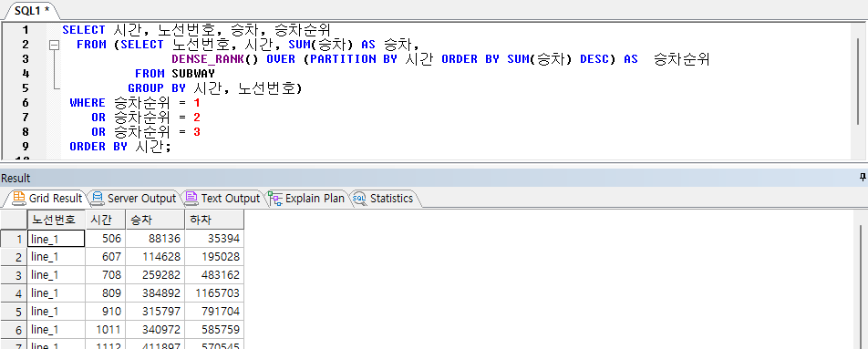Select cell with value 340972
Viewport: 868px width, 349px height.
tap(155, 330)
